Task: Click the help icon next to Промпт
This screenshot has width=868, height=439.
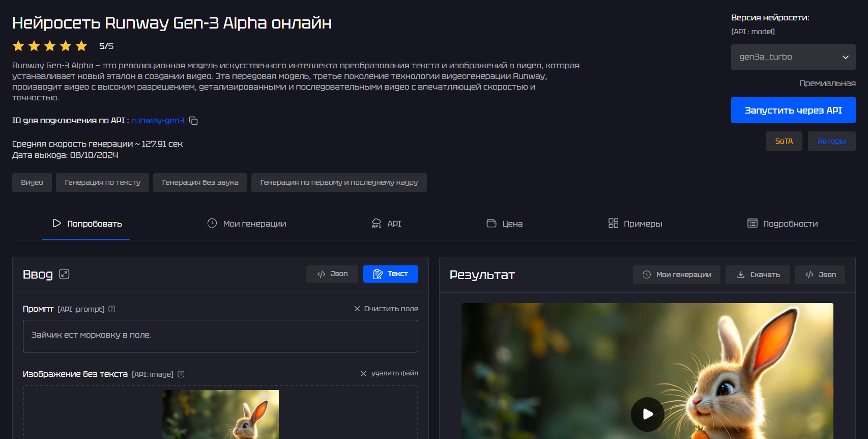Action: 112,309
